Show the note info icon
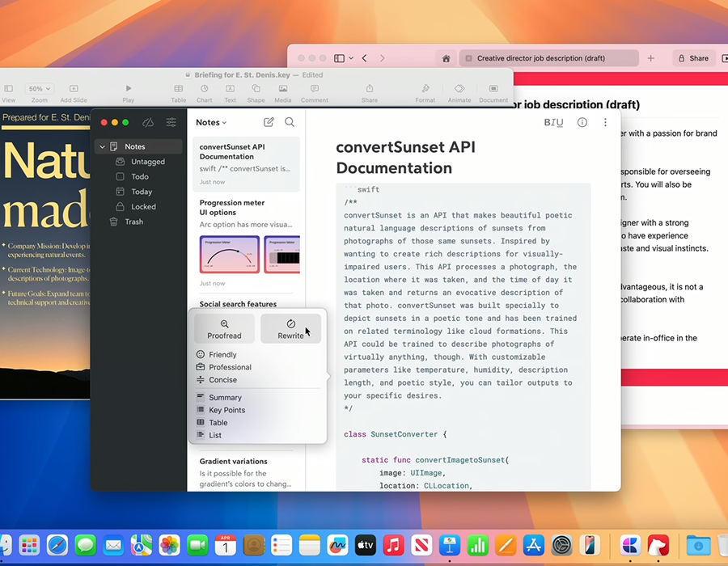The image size is (728, 566). click(582, 122)
